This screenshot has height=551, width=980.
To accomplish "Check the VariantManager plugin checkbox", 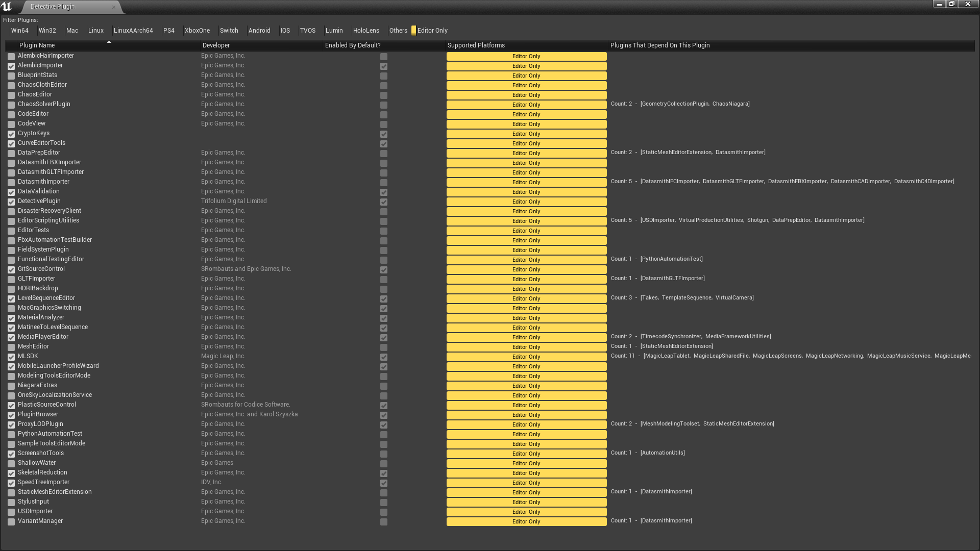I will 11,522.
